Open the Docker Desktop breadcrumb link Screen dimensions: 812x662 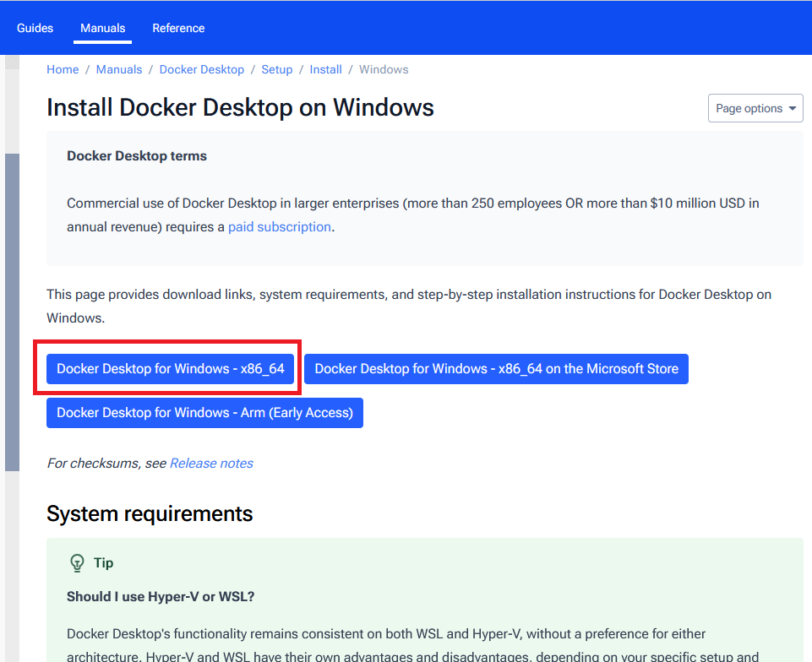click(201, 69)
